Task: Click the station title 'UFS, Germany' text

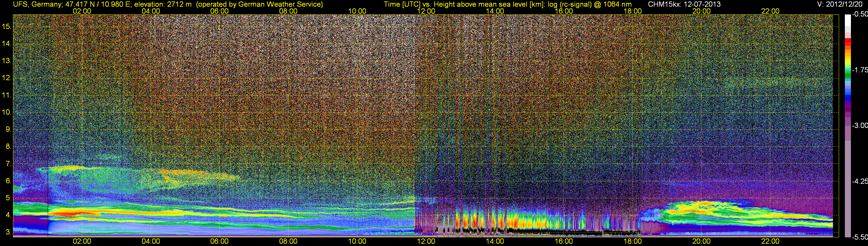Action: click(x=37, y=4)
